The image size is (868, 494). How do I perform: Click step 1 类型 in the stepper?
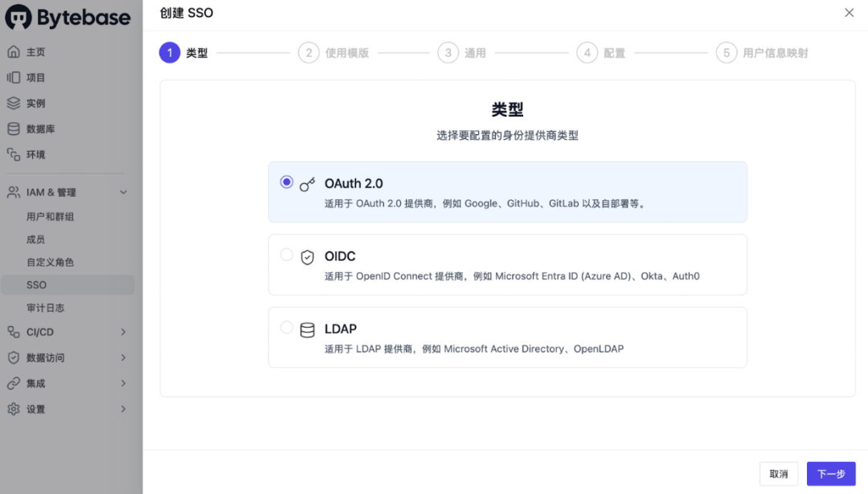click(183, 53)
